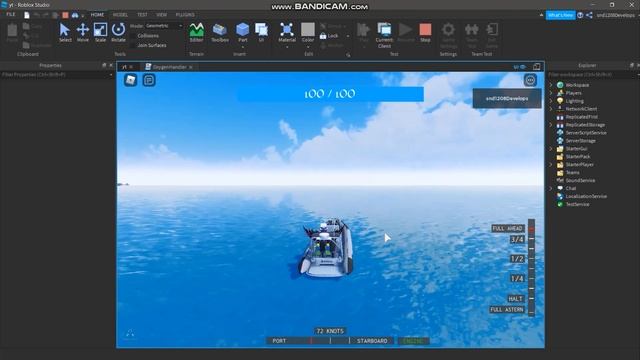The width and height of the screenshot is (640, 360).
Task: Switch to the HOME ribbon tab
Action: tap(97, 15)
